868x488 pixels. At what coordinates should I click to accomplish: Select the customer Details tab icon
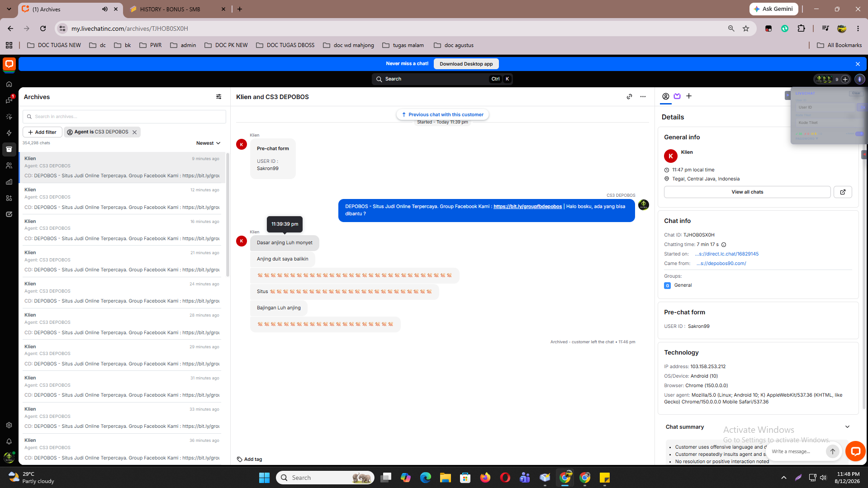665,96
